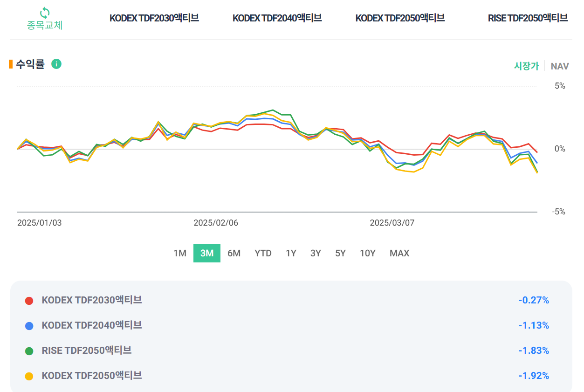584x392 pixels.
Task: Click the 2025/03/07 axis date
Action: click(x=392, y=223)
